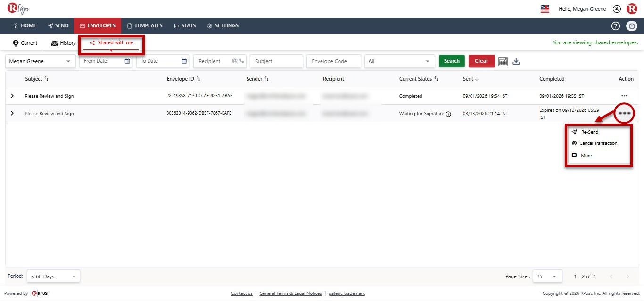Viewport: 644px width, 301px height.
Task: Open the Settings menu
Action: [223, 26]
